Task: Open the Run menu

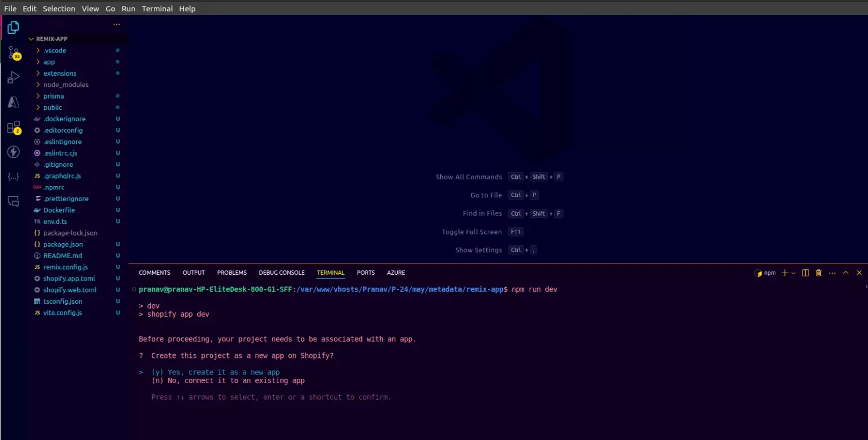Action: [128, 9]
